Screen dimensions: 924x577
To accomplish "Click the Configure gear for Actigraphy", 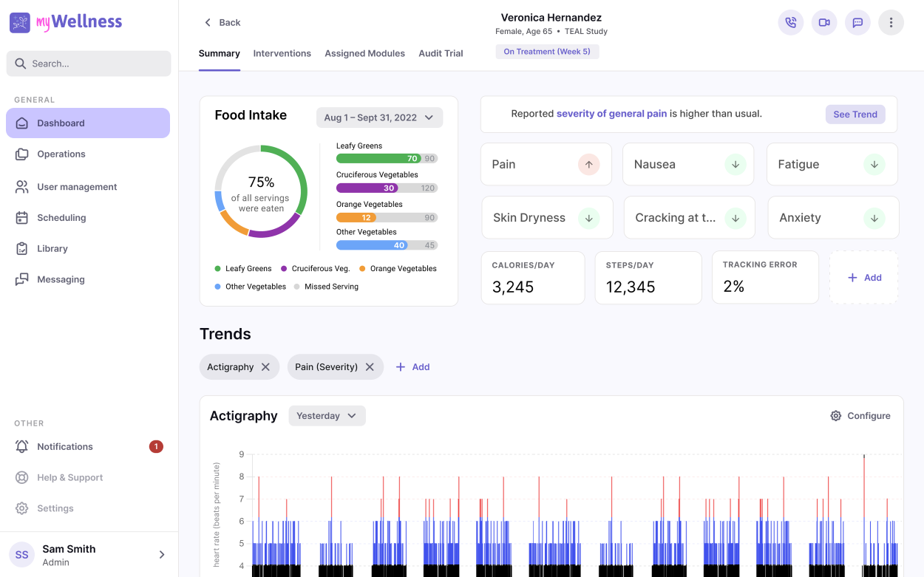I will 860,416.
